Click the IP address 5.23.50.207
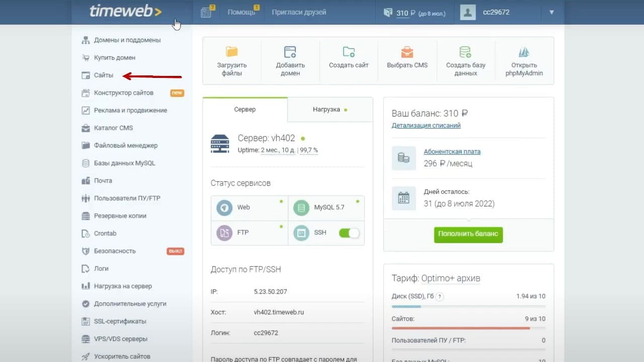This screenshot has width=644, height=362. (271, 292)
